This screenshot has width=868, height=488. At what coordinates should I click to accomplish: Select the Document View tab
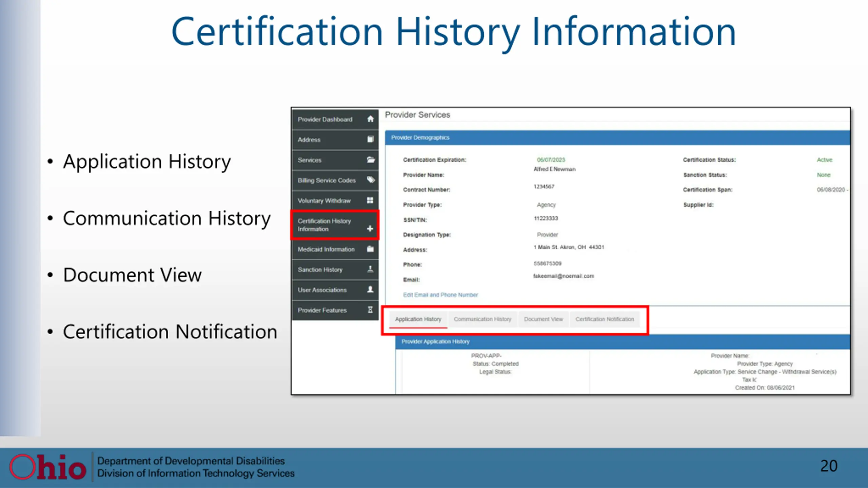coord(543,319)
